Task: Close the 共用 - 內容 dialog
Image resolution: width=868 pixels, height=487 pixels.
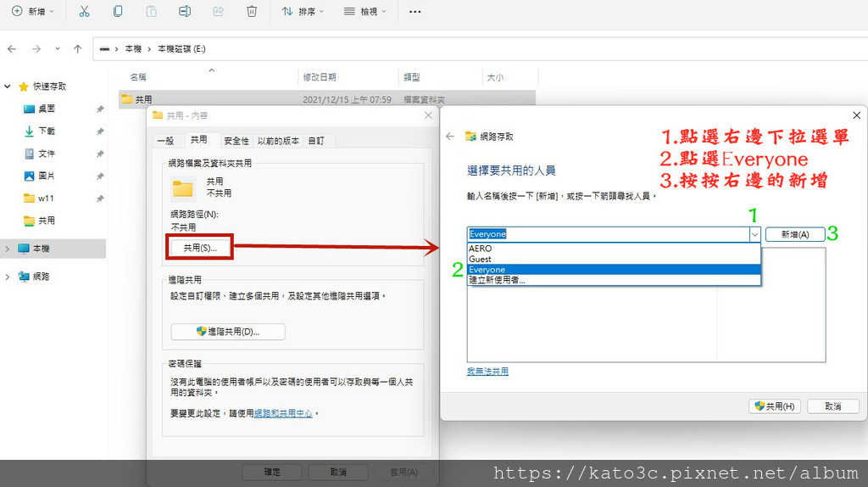Action: tap(428, 115)
